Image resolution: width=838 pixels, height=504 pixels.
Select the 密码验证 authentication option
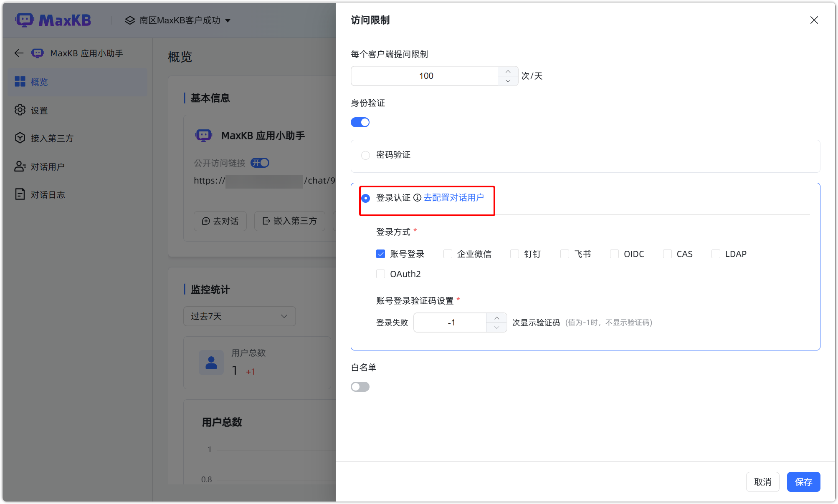click(x=365, y=155)
